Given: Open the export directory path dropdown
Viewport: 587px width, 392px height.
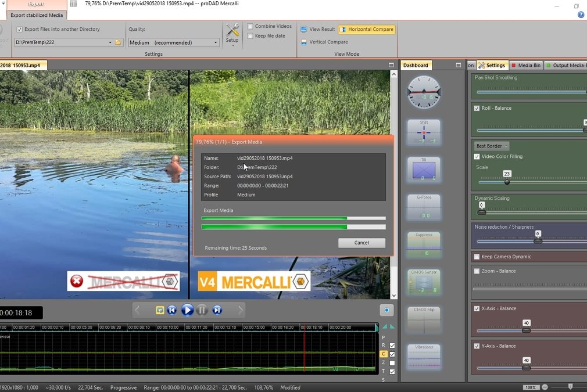Looking at the screenshot, I should pos(110,42).
